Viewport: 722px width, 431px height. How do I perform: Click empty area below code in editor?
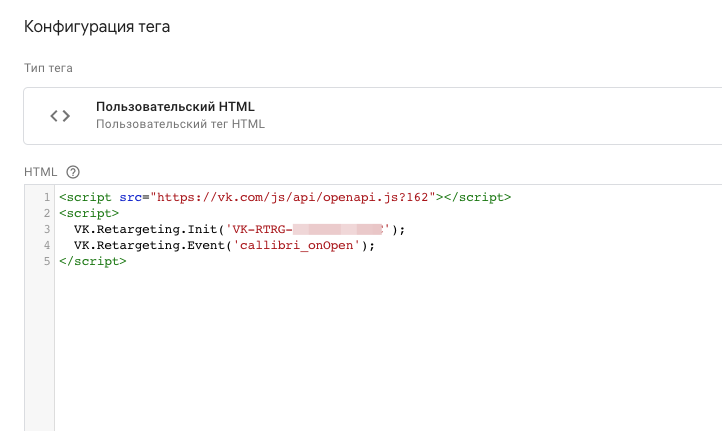tap(380, 350)
